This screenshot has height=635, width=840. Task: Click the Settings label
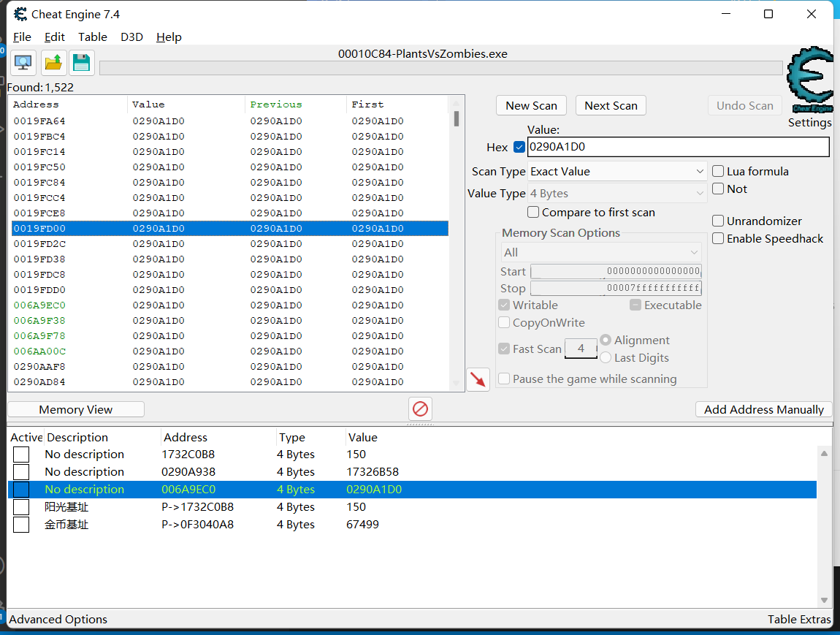tap(809, 123)
